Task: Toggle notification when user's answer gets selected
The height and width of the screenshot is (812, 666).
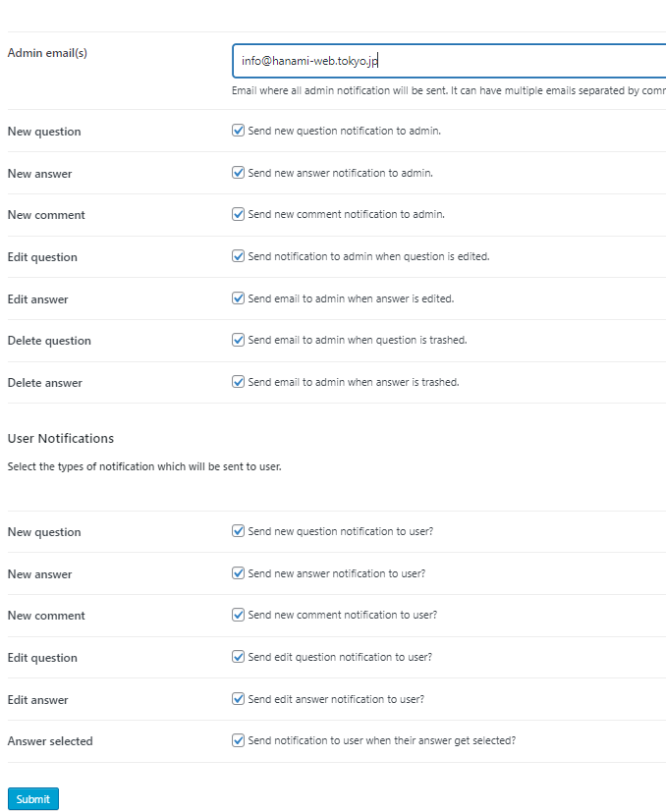Action: point(239,740)
